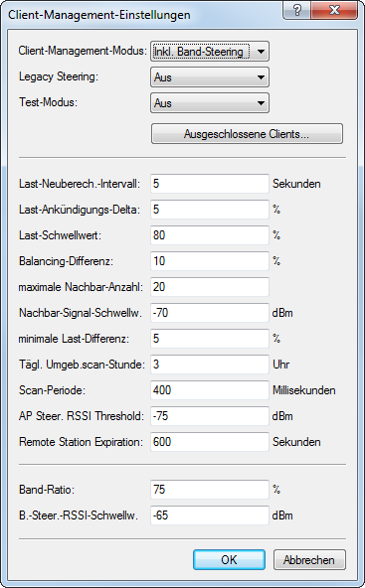Select the Band-Ratio percentage field
Screen dimensions: 365x588
210,490
